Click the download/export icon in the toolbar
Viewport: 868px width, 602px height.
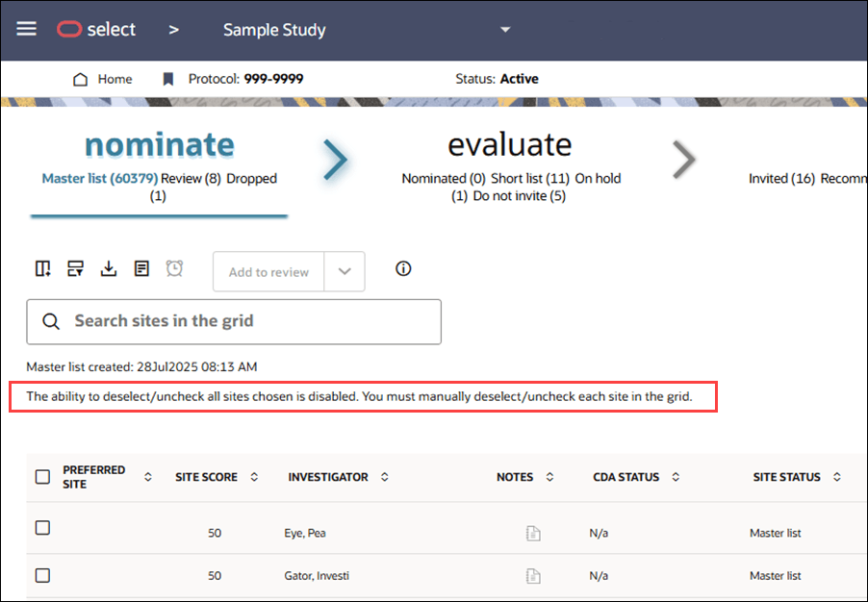(109, 268)
